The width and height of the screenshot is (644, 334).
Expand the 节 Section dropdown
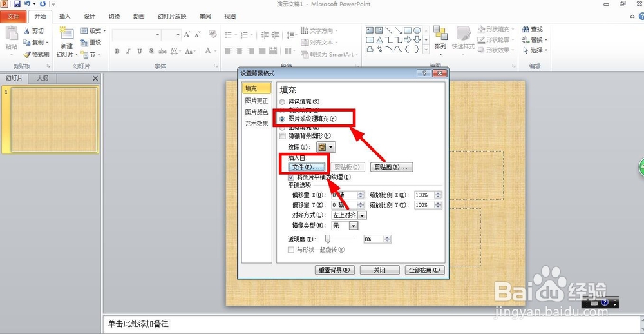(98, 54)
